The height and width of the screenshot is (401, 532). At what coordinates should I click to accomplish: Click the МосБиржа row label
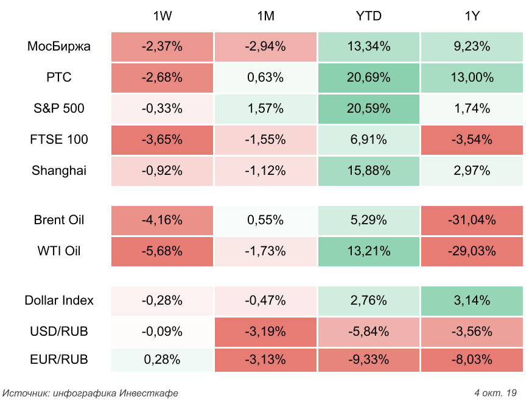pos(59,46)
